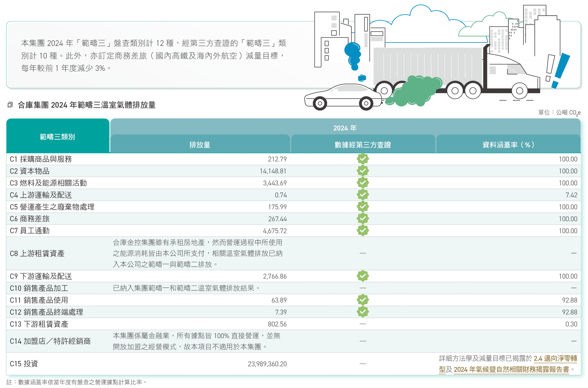Click the row label C3 燃料及能源相關活動
This screenshot has width=588, height=388.
tap(48, 183)
